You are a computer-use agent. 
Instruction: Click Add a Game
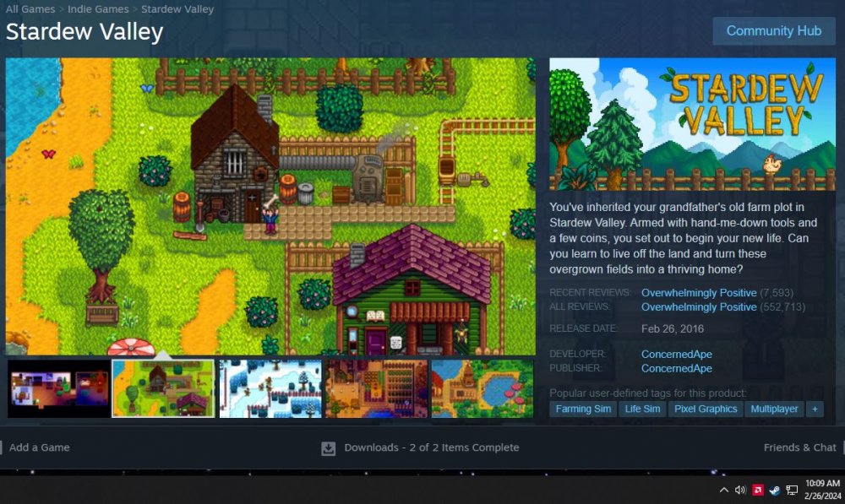click(39, 447)
